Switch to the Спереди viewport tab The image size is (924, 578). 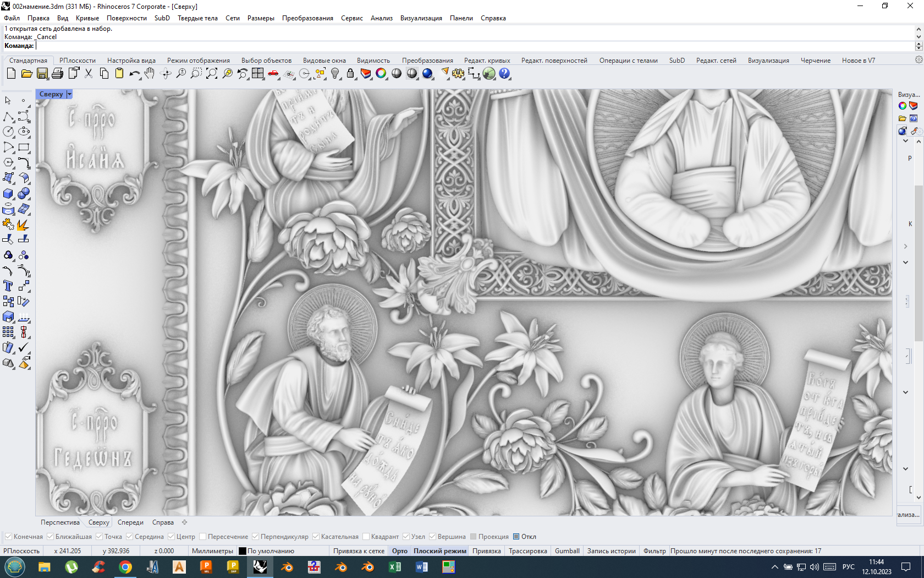click(x=130, y=522)
